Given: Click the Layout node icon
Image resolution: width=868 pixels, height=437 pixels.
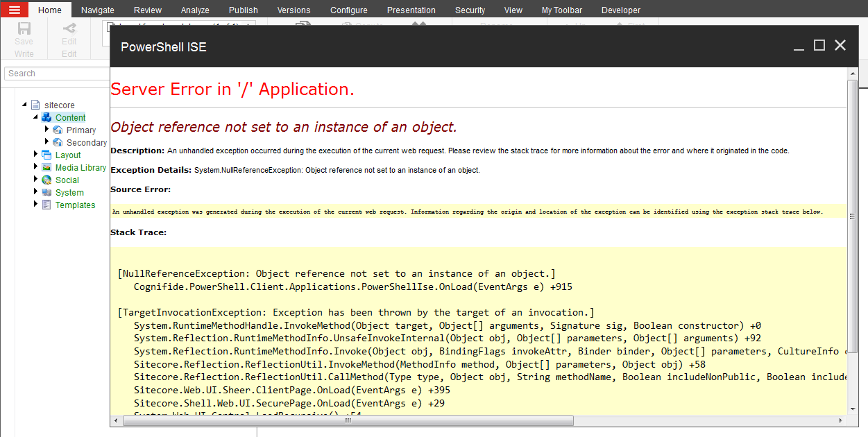Looking at the screenshot, I should [46, 155].
